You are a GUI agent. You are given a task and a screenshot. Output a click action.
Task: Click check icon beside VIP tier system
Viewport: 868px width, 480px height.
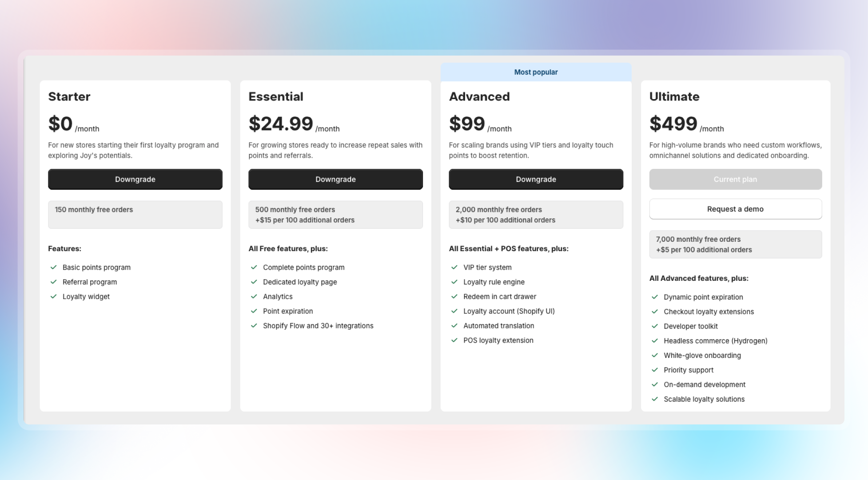click(454, 267)
